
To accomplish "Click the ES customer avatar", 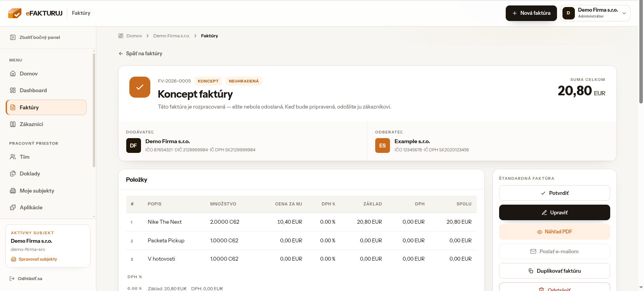I will [383, 145].
